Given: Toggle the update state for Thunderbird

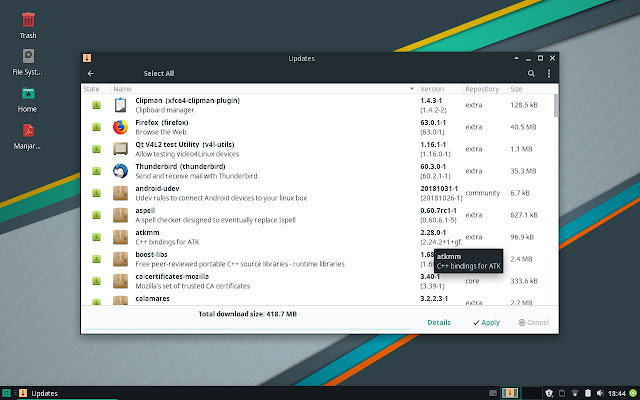Looking at the screenshot, I should (x=96, y=171).
